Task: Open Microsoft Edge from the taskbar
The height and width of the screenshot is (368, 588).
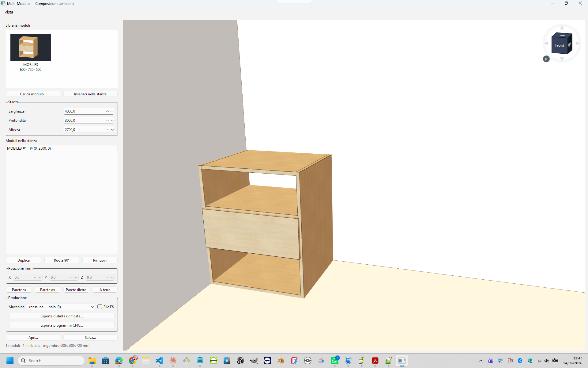Action: 119,361
